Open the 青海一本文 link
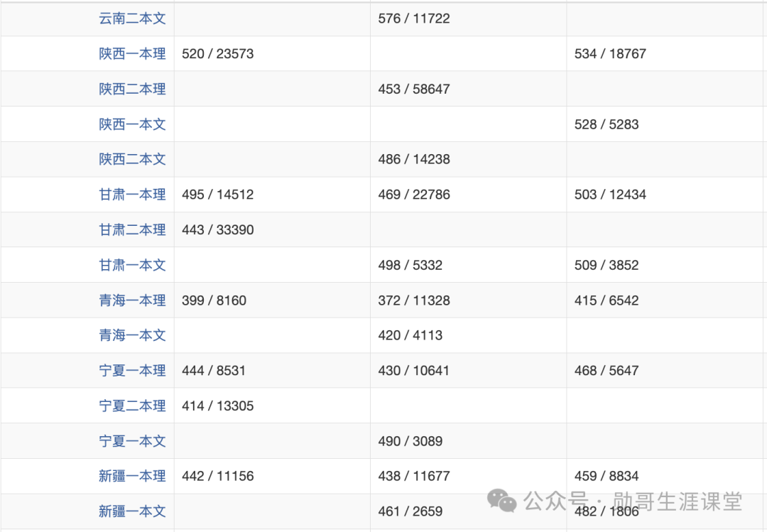 tap(132, 335)
